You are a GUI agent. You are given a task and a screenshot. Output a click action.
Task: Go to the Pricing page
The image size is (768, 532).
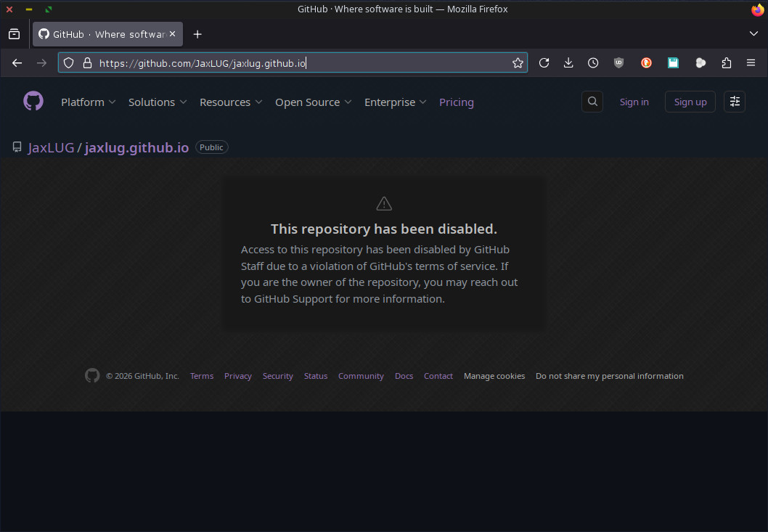457,102
